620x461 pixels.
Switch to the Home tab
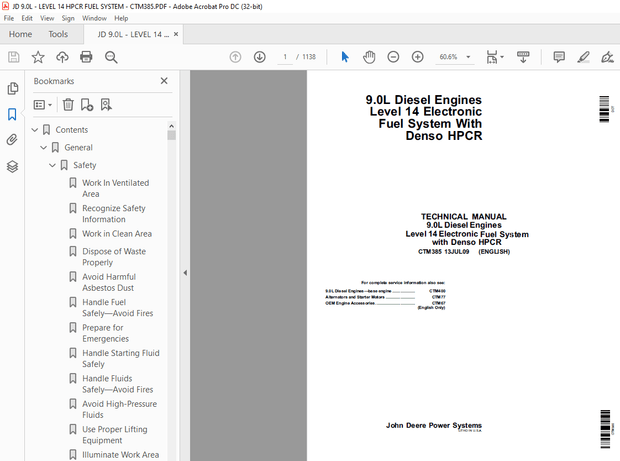pyautogui.click(x=21, y=34)
